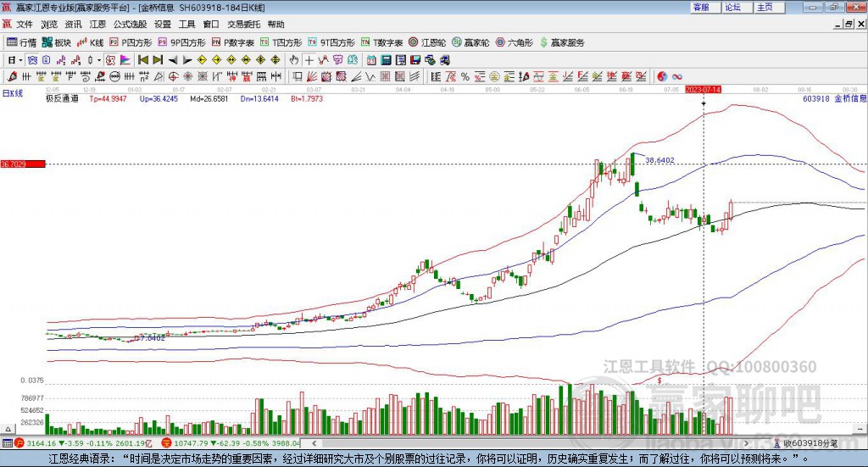This screenshot has height=467, width=868.
Task: Open the K线 candlestick chart tool
Action: pyautogui.click(x=90, y=42)
